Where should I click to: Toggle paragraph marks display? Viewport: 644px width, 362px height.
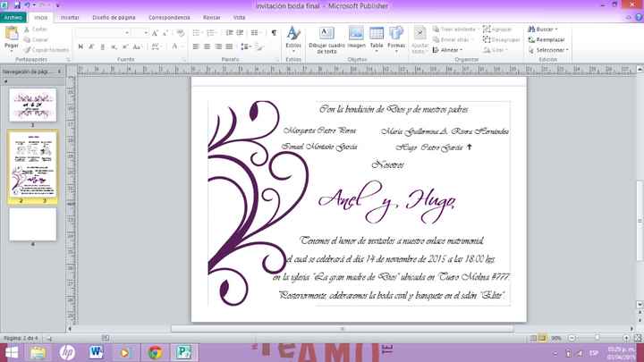tap(274, 33)
